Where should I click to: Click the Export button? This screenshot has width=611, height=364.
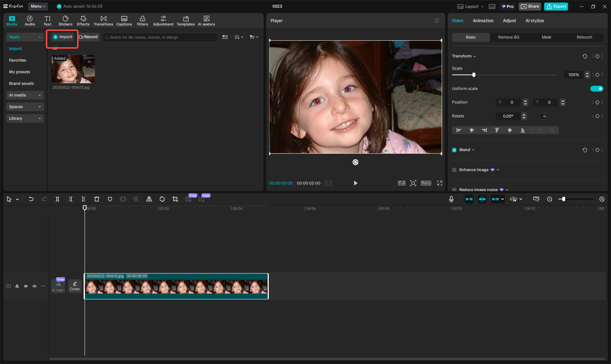pyautogui.click(x=556, y=6)
